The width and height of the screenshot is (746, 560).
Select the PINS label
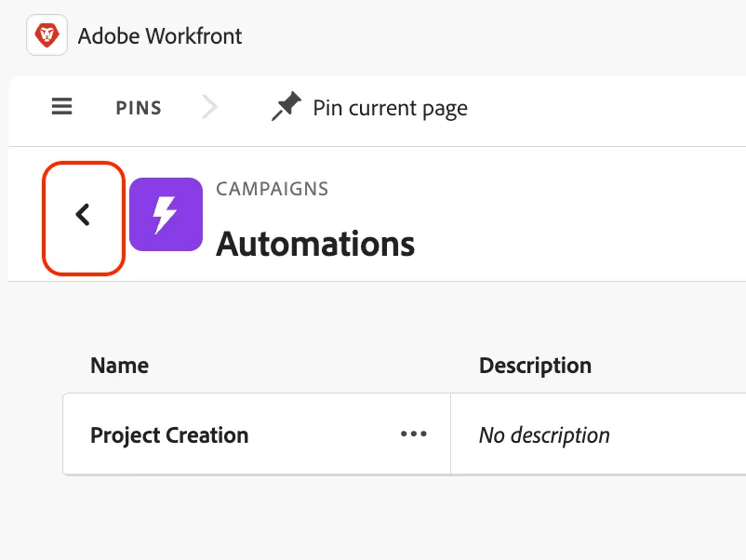pyautogui.click(x=139, y=108)
